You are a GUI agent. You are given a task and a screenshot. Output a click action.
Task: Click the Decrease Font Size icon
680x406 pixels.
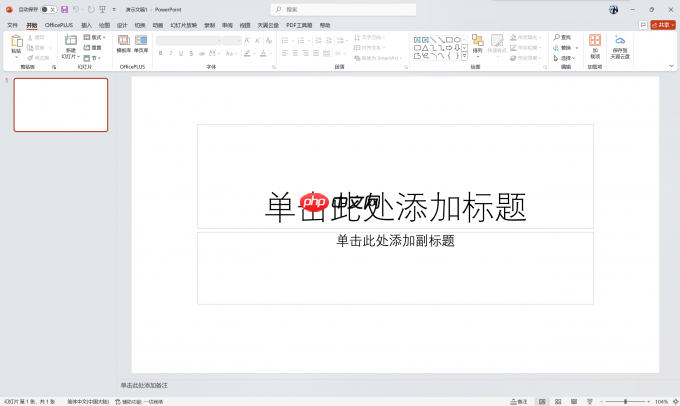(258, 41)
